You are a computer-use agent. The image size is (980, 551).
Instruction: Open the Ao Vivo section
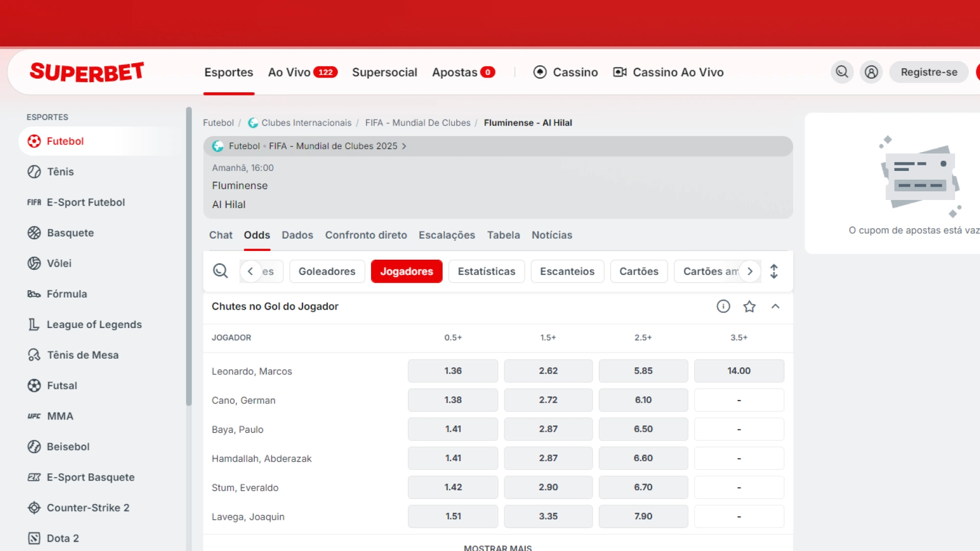pyautogui.click(x=303, y=72)
